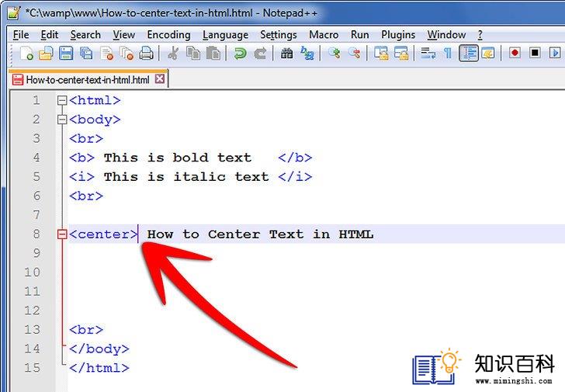This screenshot has width=565, height=392.
Task: Click the Close document toolbar icon
Action: (x=106, y=54)
